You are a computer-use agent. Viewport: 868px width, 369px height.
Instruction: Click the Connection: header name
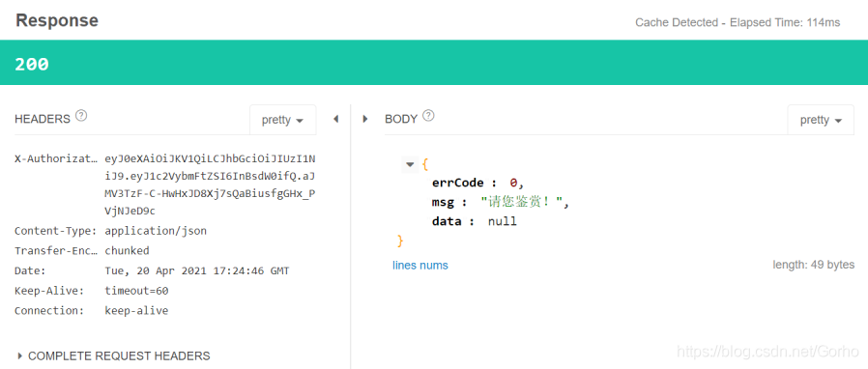pos(48,310)
